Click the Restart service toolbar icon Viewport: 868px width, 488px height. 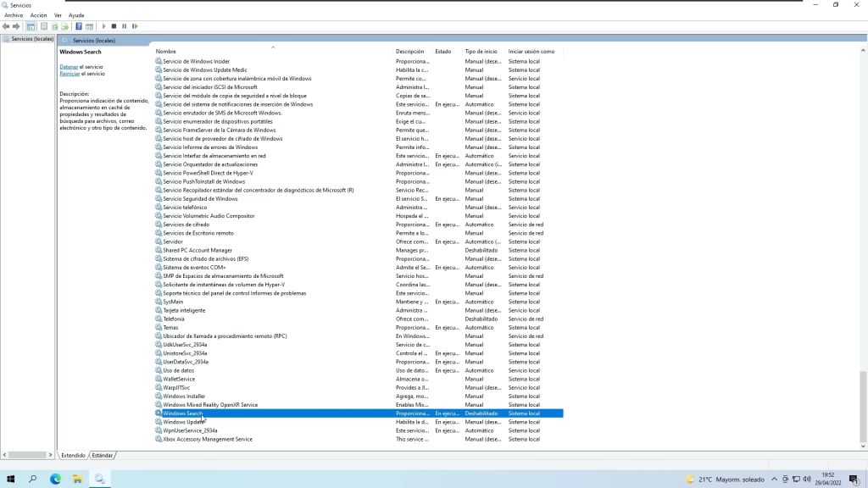click(x=135, y=26)
